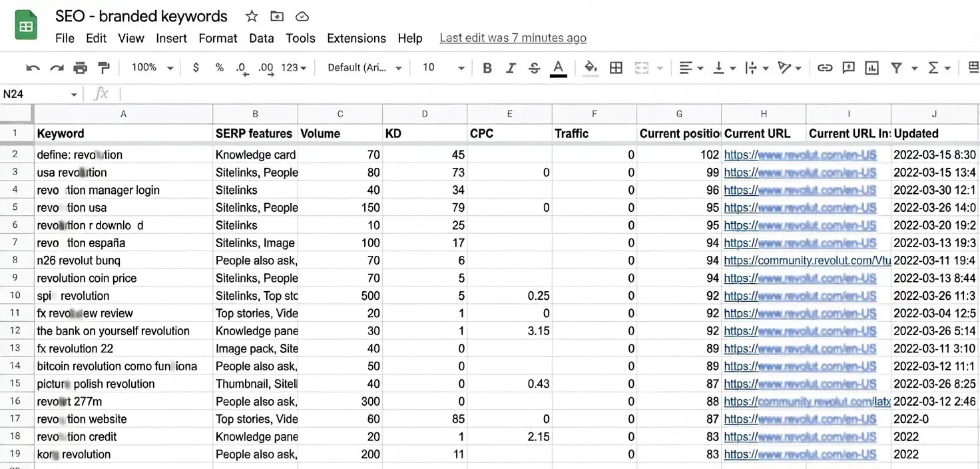
Task: Insert a comment
Action: [848, 67]
